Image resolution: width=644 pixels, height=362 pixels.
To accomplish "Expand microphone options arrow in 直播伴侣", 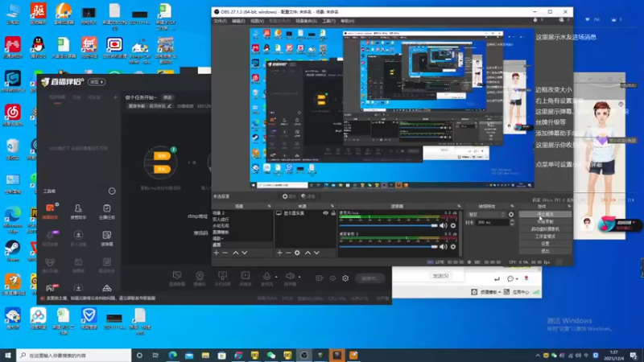I will click(x=276, y=277).
